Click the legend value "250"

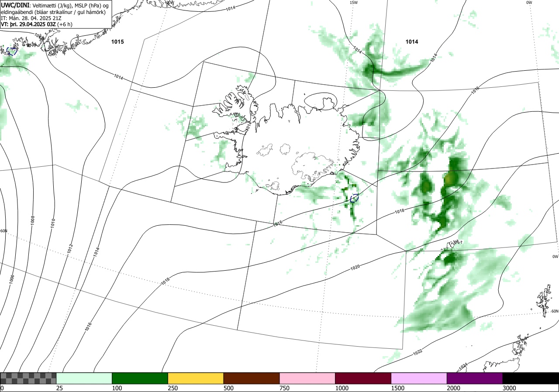[x=173, y=388]
